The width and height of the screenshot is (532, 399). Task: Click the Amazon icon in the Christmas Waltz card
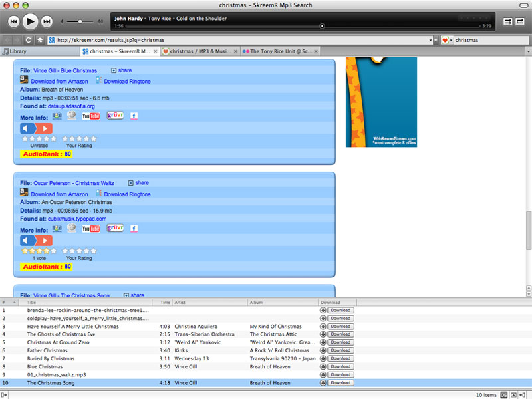(24, 192)
